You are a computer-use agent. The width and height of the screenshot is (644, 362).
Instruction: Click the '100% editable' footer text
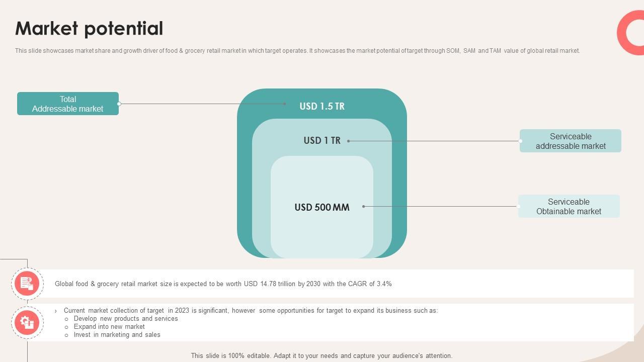[x=321, y=355]
